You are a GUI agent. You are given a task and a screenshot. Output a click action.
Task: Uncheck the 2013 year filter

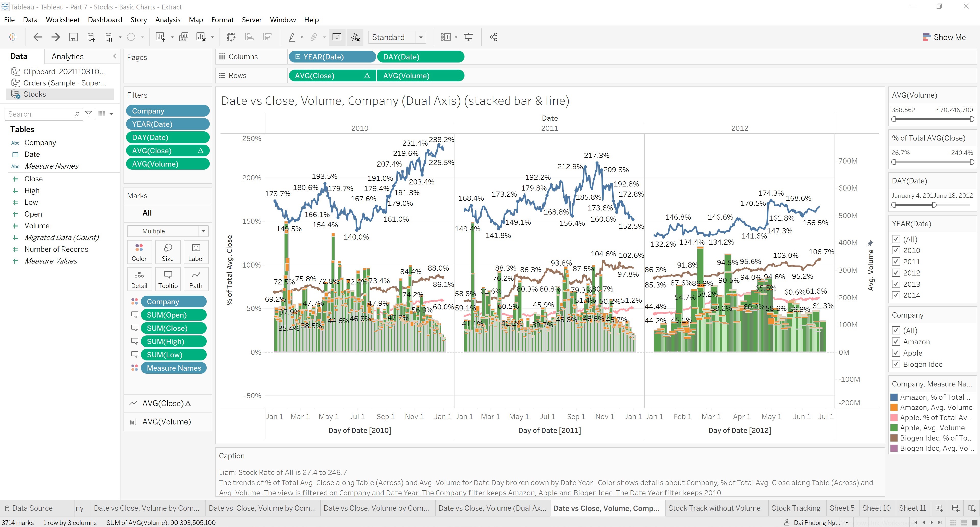pyautogui.click(x=896, y=284)
